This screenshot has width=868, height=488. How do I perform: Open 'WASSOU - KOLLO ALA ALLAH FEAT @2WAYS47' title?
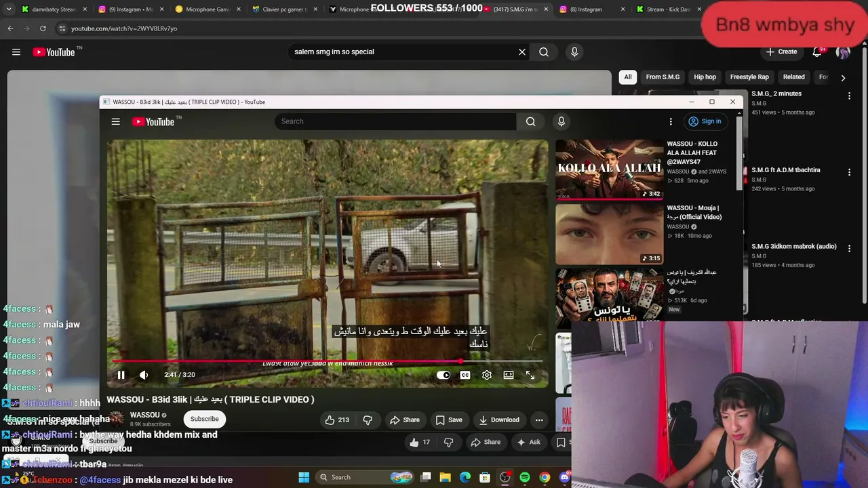(x=692, y=152)
